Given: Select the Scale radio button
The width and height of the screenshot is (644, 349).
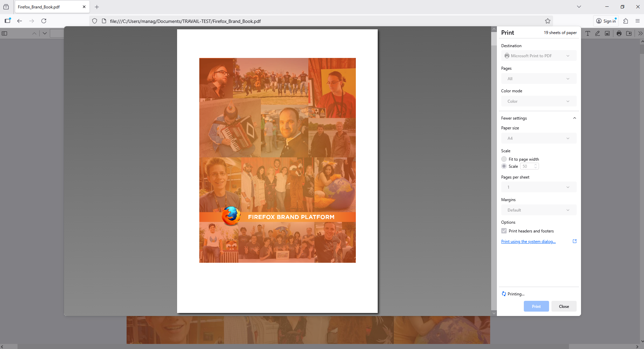Looking at the screenshot, I should pyautogui.click(x=504, y=166).
